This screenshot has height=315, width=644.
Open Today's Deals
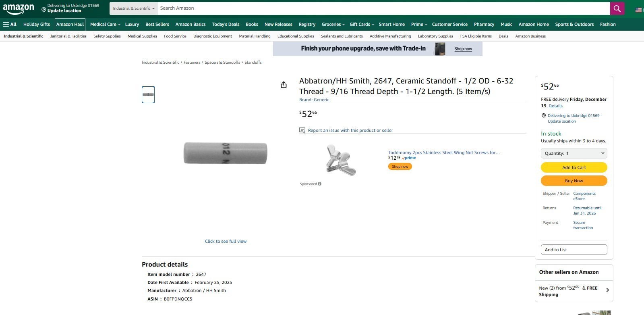pyautogui.click(x=226, y=24)
